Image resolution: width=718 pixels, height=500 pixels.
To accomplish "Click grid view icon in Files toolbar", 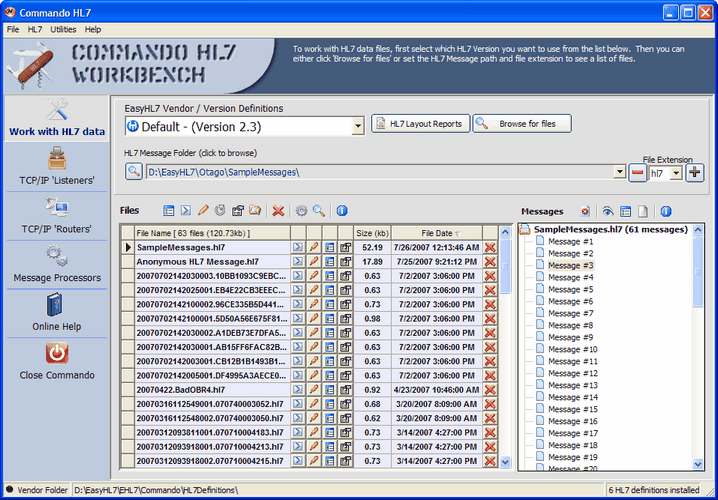I will [169, 211].
